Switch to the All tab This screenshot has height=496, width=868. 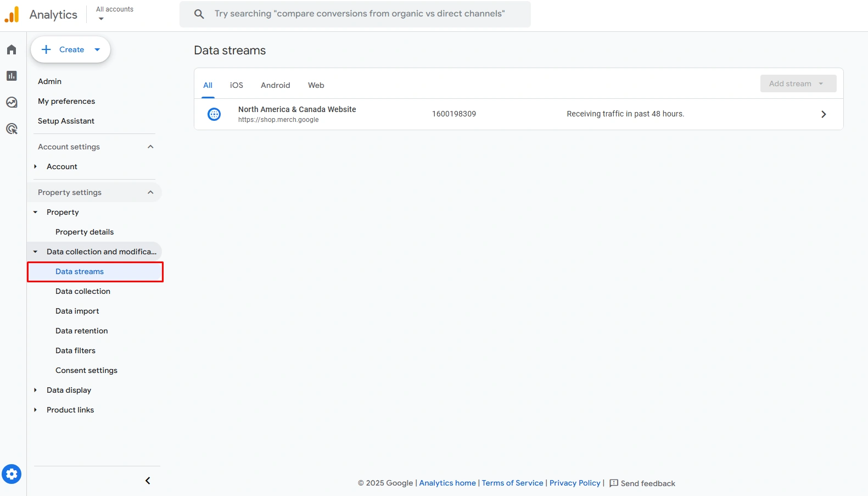click(208, 85)
